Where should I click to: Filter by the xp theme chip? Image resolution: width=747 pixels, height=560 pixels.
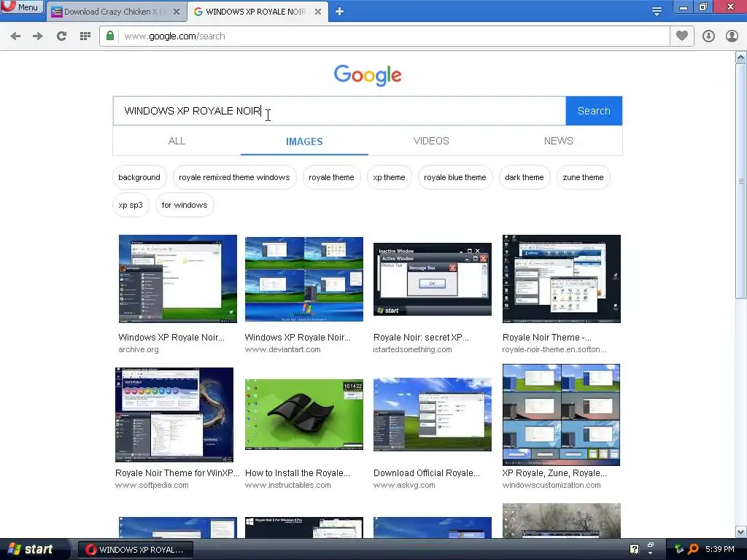click(389, 177)
